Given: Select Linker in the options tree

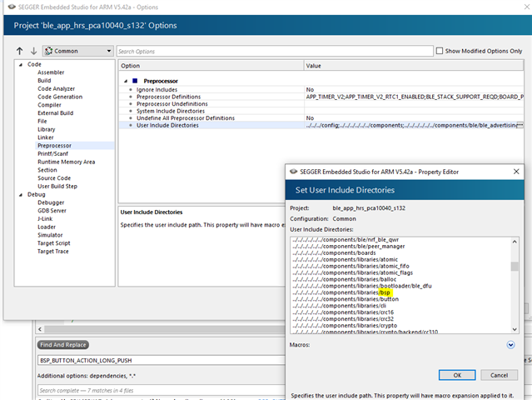Looking at the screenshot, I should [46, 137].
